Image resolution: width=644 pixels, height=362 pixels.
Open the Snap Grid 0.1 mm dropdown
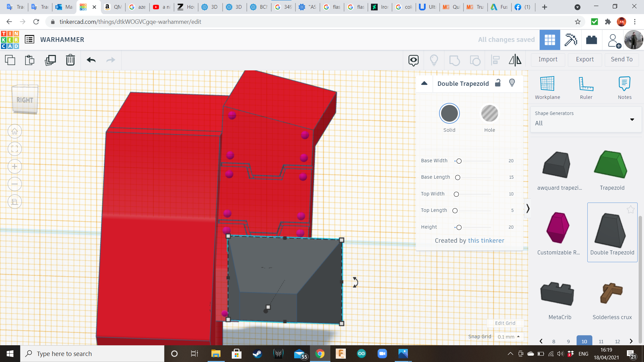coord(508,337)
